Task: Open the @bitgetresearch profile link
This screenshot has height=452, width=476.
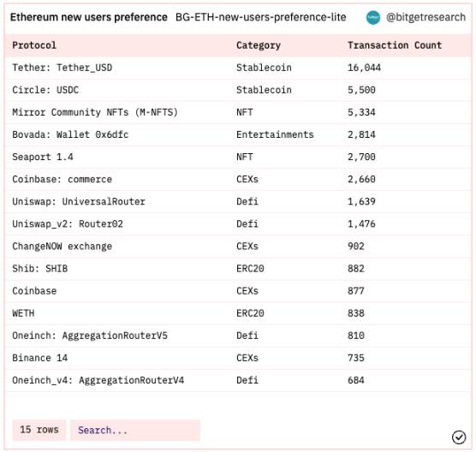Action: 425,17
